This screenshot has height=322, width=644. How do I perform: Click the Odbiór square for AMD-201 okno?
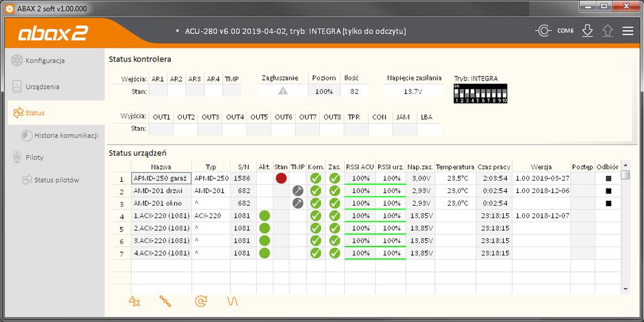pos(608,203)
